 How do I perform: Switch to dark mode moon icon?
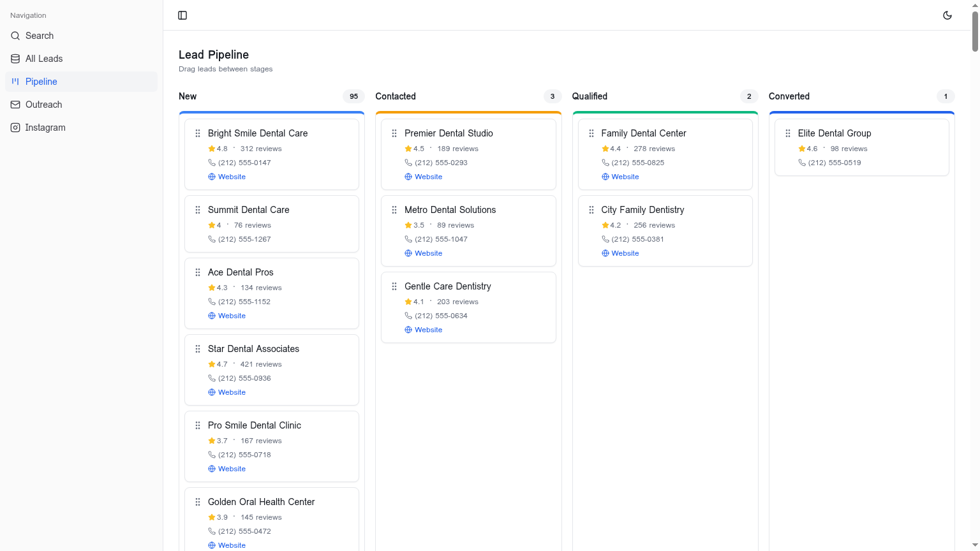click(x=947, y=15)
